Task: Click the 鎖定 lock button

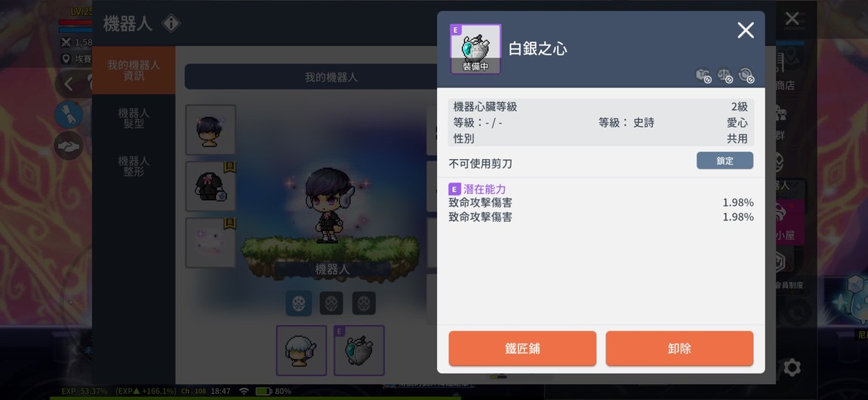Action: (725, 161)
